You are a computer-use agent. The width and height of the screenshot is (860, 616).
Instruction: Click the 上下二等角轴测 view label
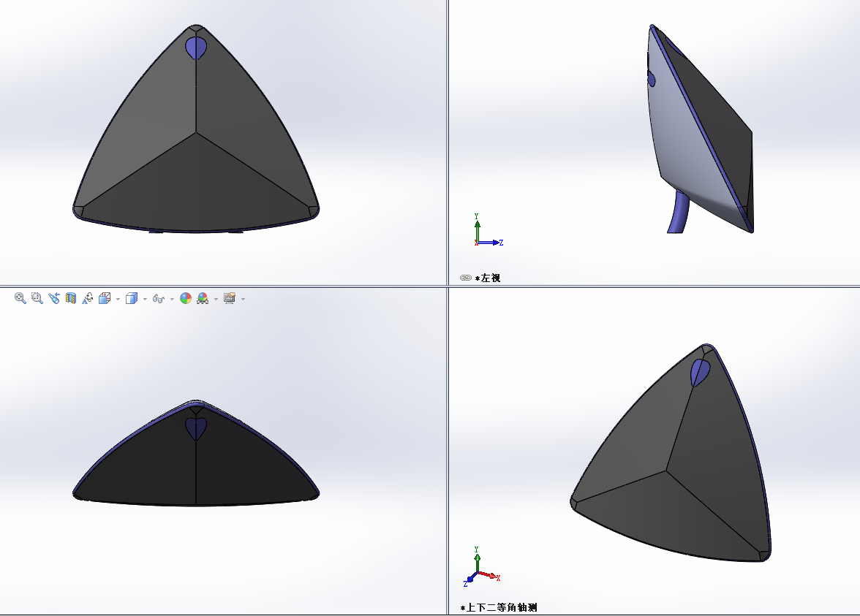(x=505, y=607)
